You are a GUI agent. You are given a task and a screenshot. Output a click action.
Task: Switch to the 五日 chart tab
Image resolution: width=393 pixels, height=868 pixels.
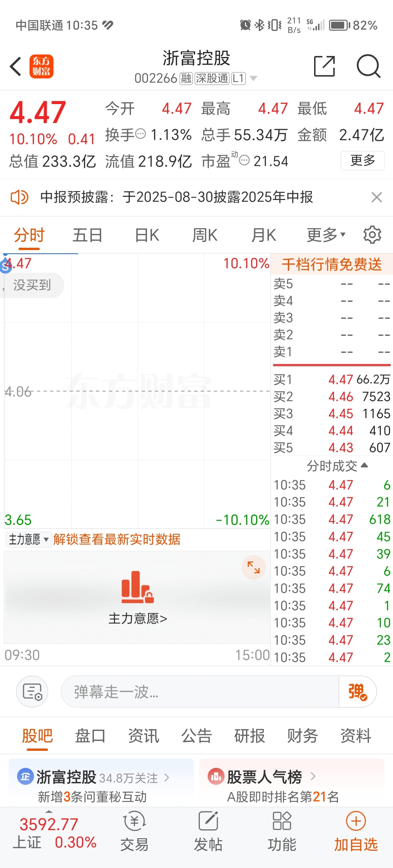click(x=88, y=235)
